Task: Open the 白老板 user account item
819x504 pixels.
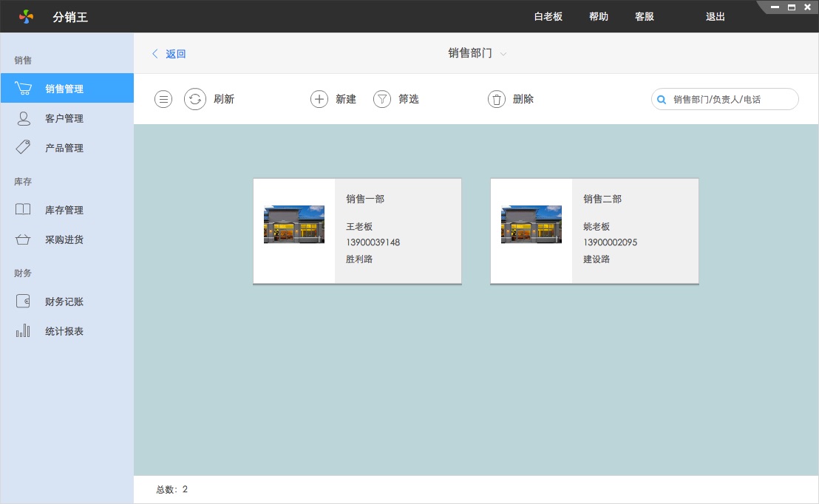Action: pos(548,16)
